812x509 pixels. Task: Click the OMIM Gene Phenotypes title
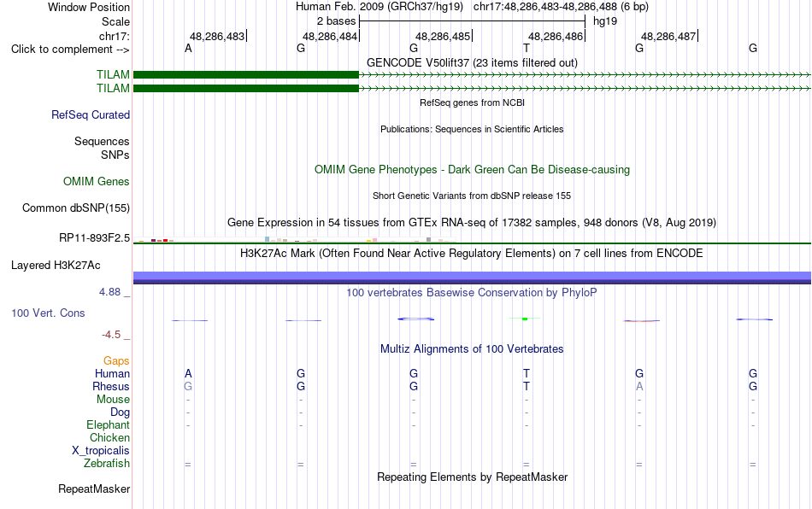(x=473, y=170)
